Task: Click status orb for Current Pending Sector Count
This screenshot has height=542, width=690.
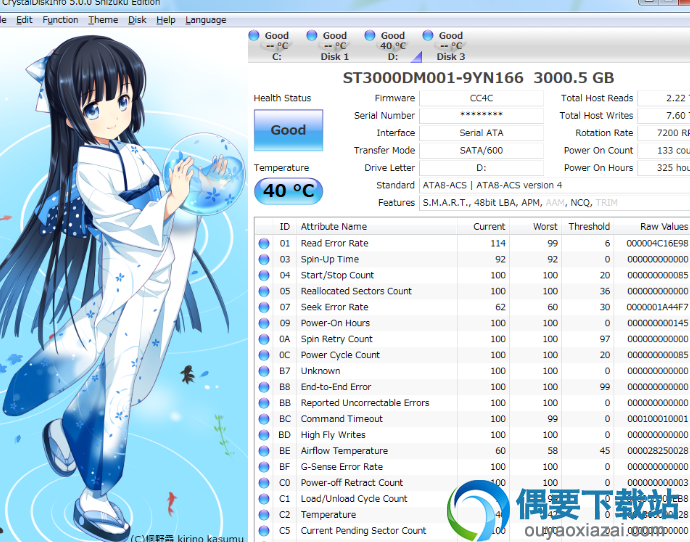Action: (264, 531)
